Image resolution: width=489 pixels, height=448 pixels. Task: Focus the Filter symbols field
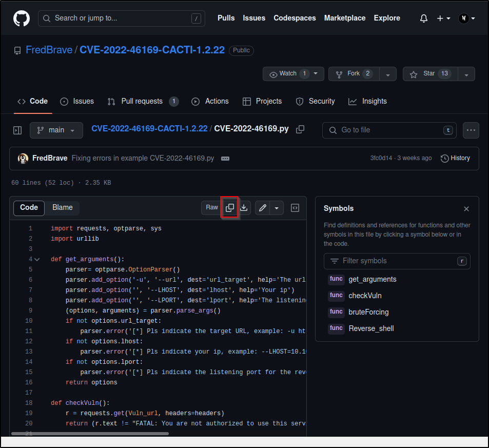397,261
